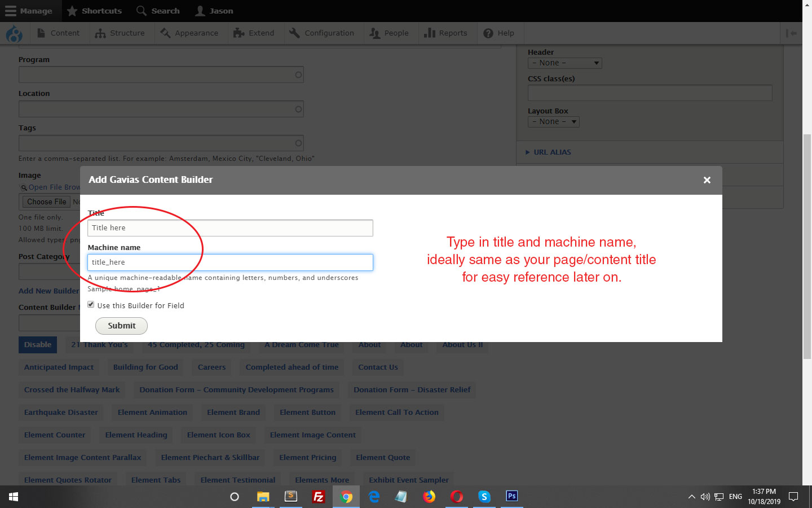
Task: Select the Building for Good builder
Action: pyautogui.click(x=145, y=367)
